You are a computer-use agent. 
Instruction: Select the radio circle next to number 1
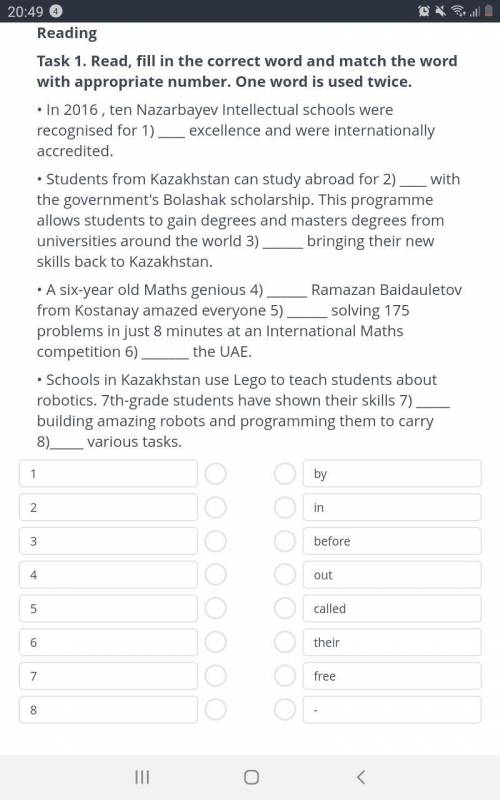(x=215, y=473)
